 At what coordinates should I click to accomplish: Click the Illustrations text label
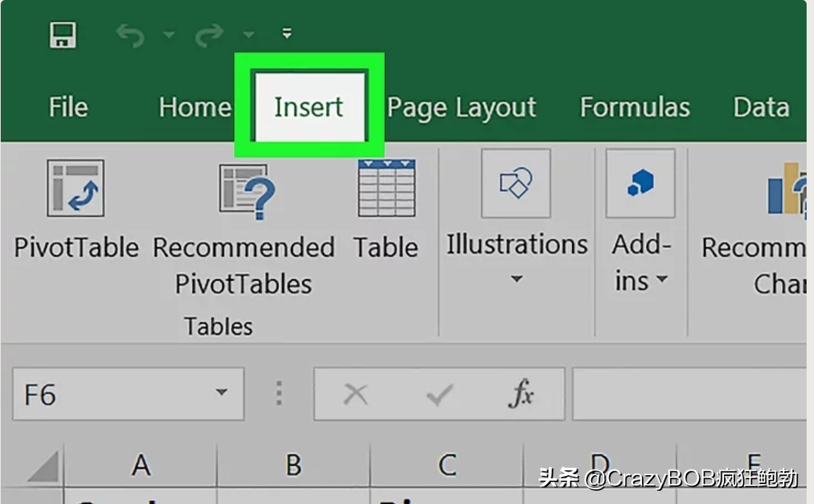point(517,244)
